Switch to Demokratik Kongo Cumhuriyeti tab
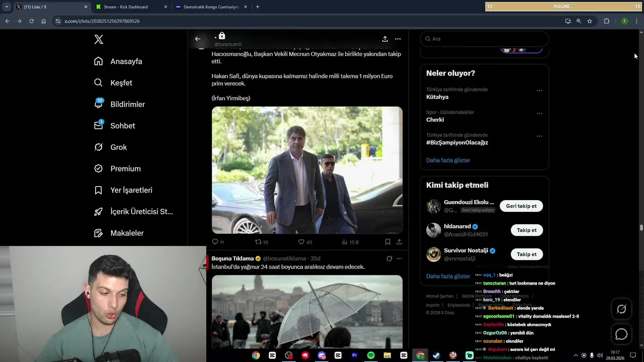 point(210,7)
